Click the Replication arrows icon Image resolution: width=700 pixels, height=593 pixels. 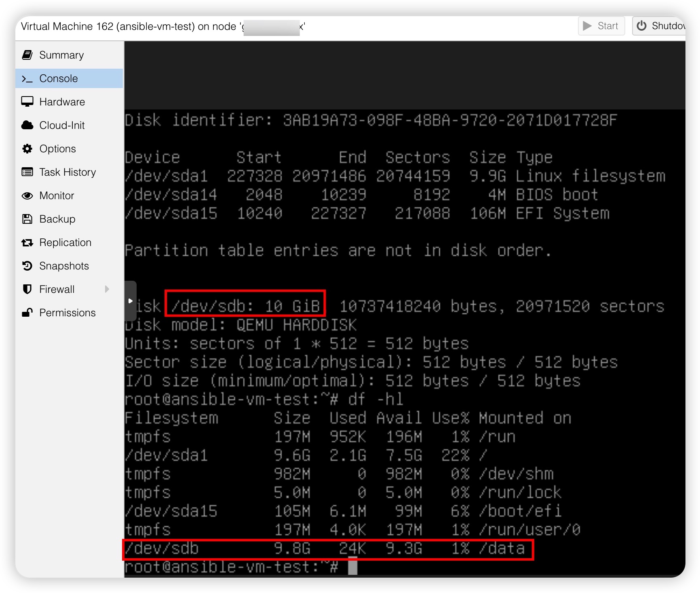pyautogui.click(x=27, y=242)
